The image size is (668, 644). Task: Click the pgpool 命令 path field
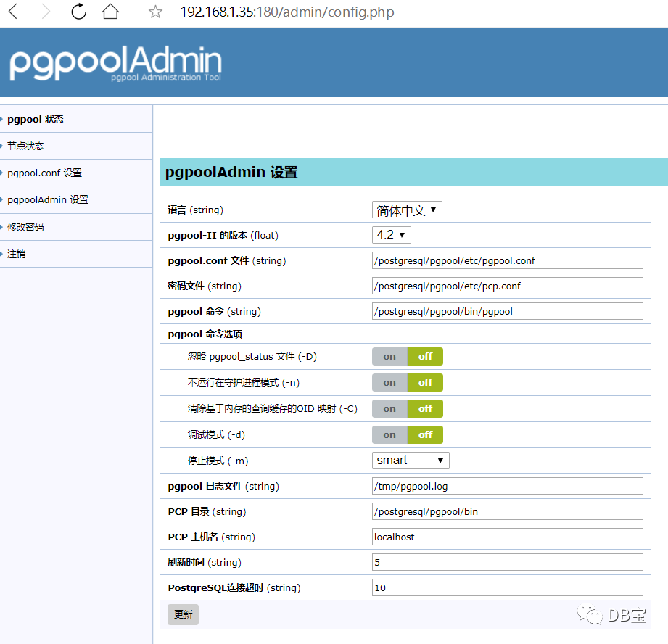[x=508, y=311]
